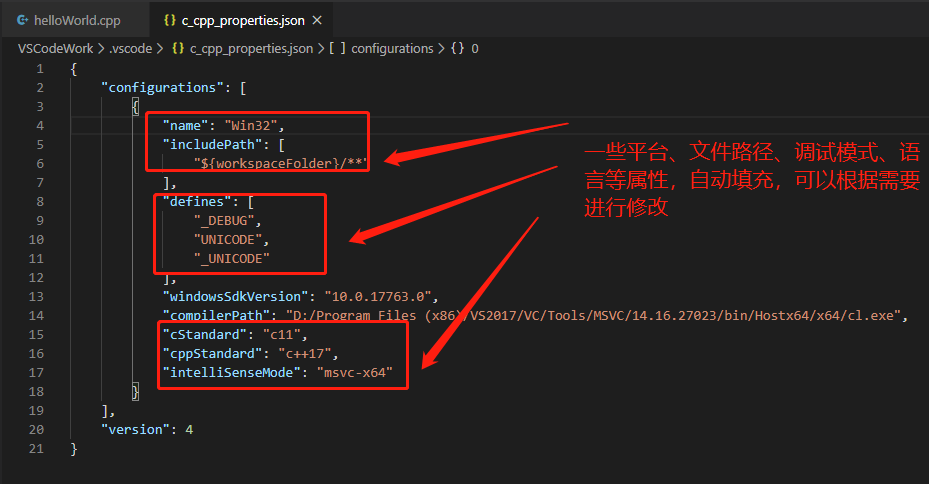Click the closing brace on line 18
929x484 pixels.
[136, 392]
